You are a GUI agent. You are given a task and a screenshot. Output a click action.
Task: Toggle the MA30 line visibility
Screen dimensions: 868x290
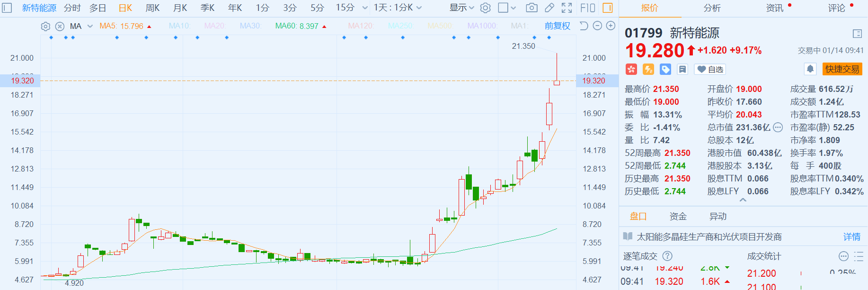[x=250, y=26]
